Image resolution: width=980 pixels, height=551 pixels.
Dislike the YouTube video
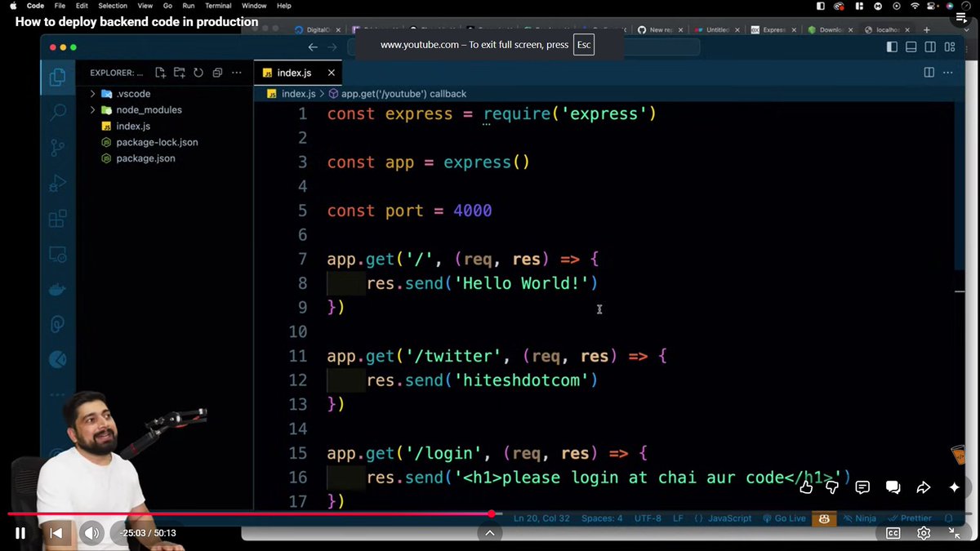click(832, 487)
